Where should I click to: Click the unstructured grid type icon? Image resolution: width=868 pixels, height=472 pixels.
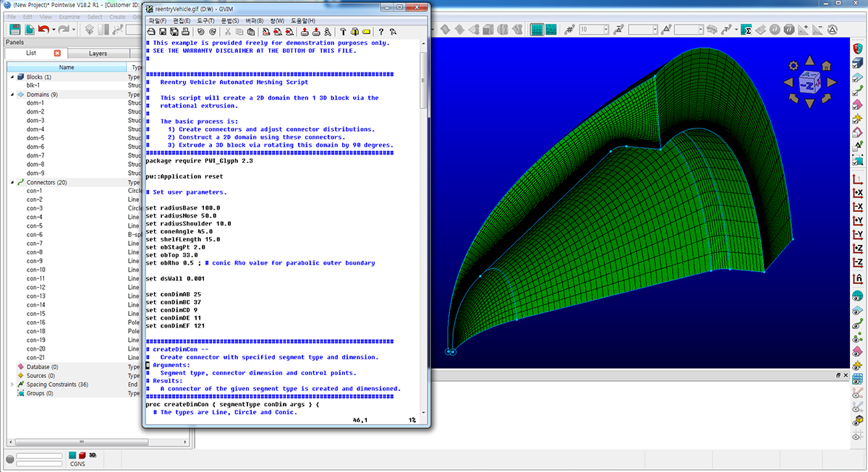[x=550, y=30]
